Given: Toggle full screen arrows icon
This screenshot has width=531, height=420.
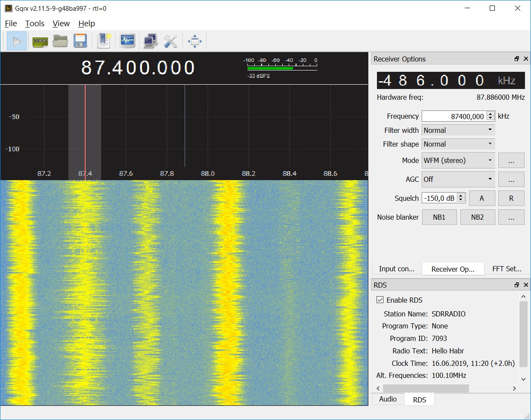Looking at the screenshot, I should coord(194,41).
